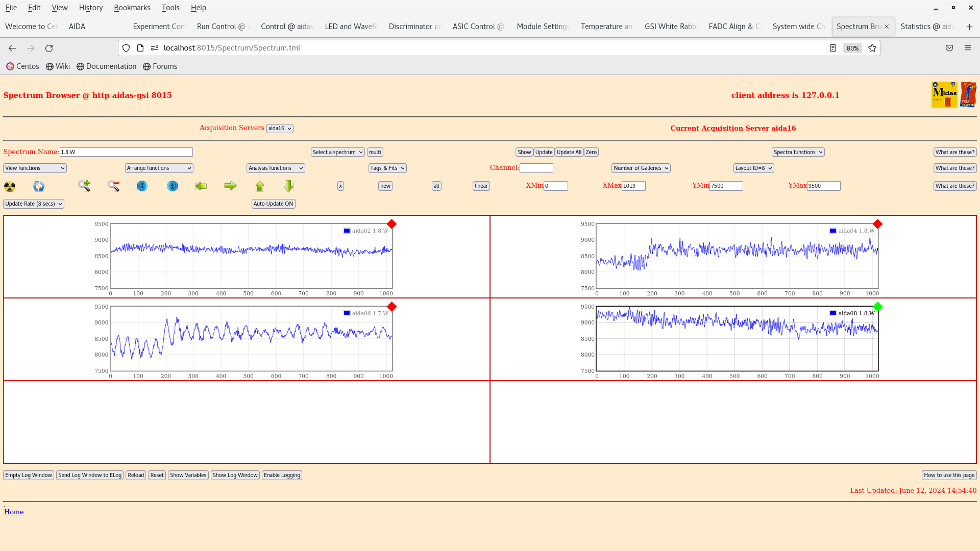
Task: Click the green diamond marker on aida08
Action: click(877, 307)
